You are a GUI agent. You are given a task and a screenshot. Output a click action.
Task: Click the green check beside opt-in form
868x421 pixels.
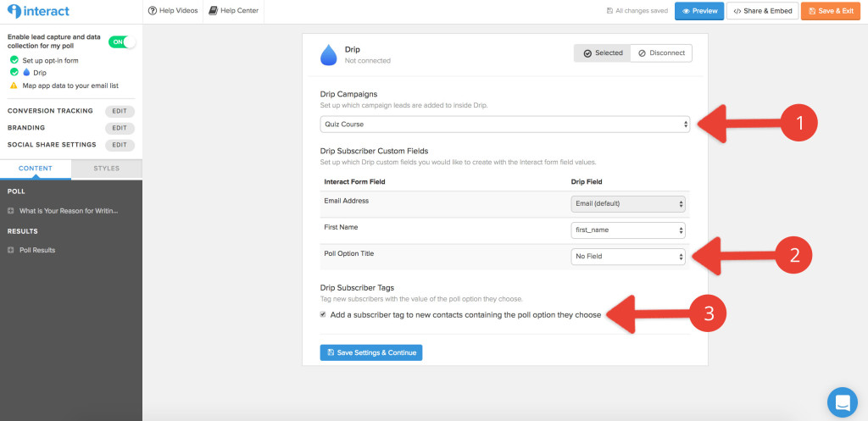pyautogui.click(x=14, y=60)
